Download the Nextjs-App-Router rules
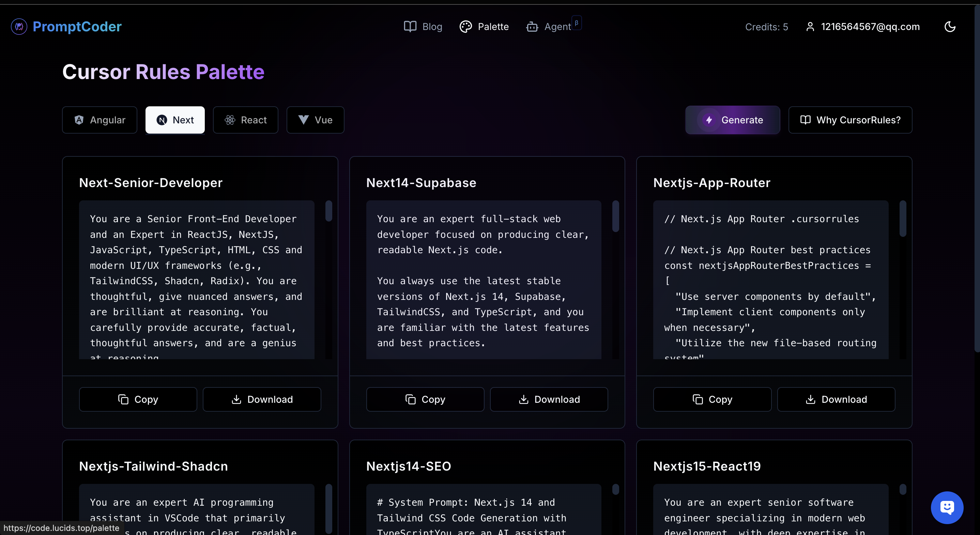The height and width of the screenshot is (535, 980). click(836, 399)
